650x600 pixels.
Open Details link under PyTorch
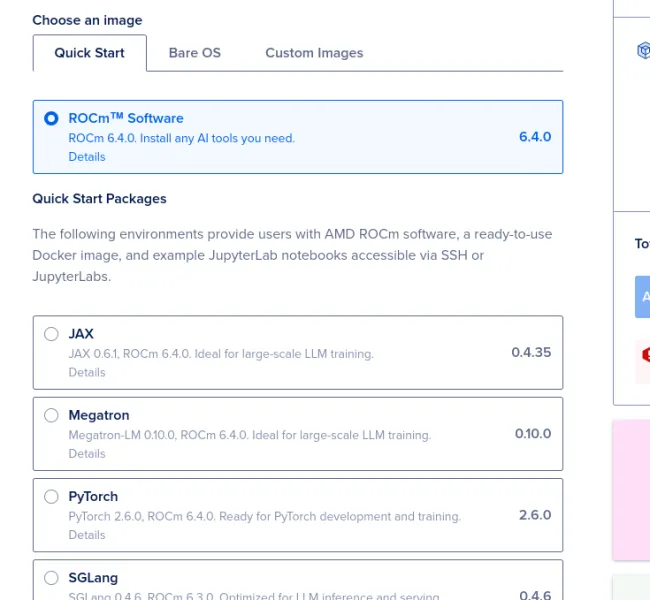click(x=87, y=535)
